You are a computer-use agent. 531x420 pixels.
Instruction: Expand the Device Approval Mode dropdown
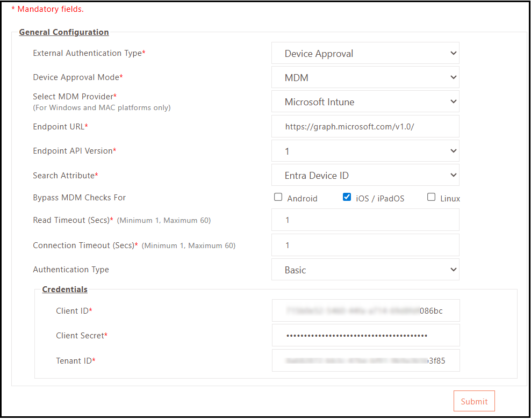[365, 77]
